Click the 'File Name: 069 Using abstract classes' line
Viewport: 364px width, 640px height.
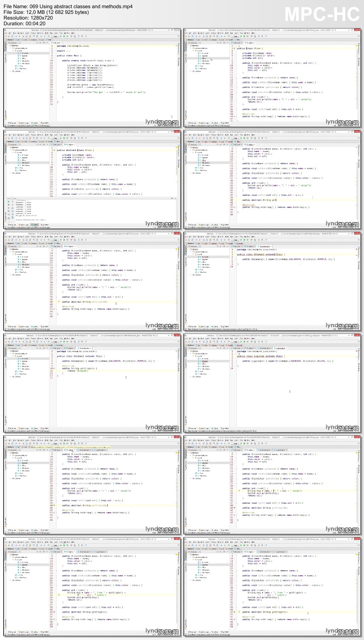[x=68, y=6]
